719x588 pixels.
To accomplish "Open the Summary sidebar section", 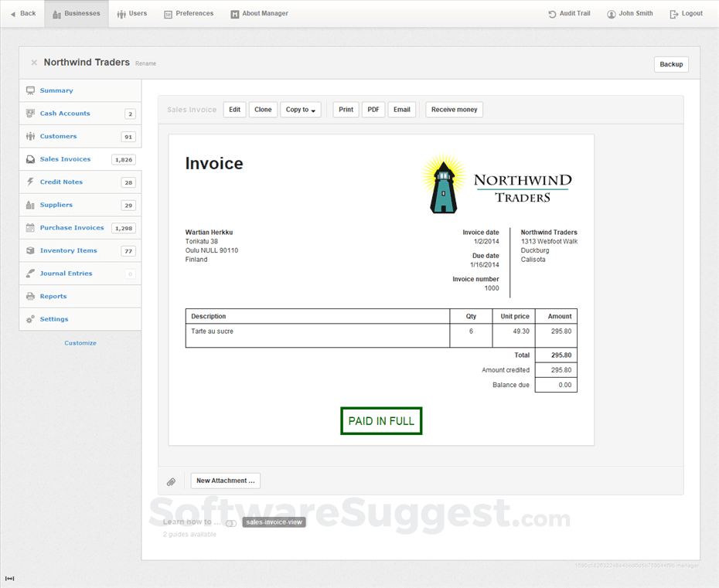I will tap(56, 90).
